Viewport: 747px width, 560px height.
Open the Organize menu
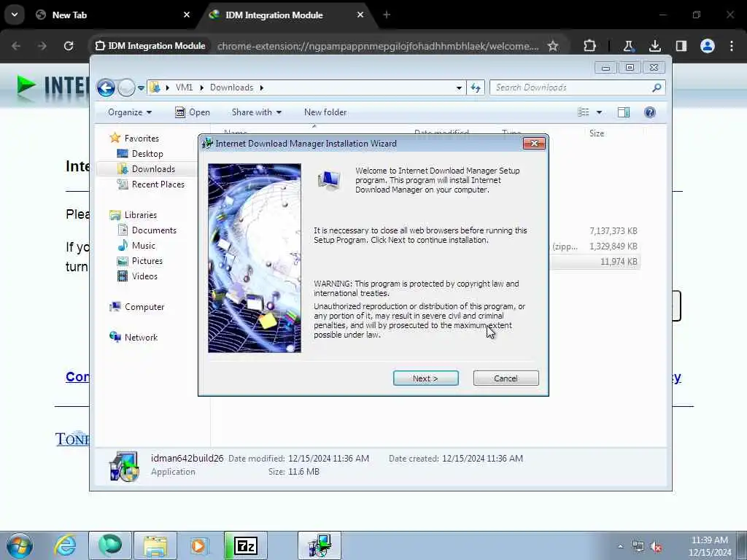point(130,112)
